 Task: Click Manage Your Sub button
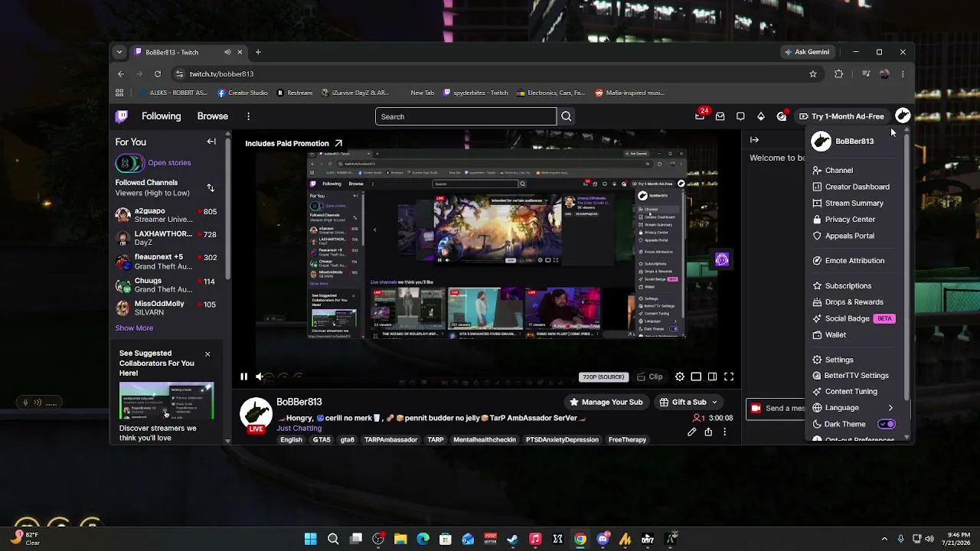pyautogui.click(x=606, y=402)
